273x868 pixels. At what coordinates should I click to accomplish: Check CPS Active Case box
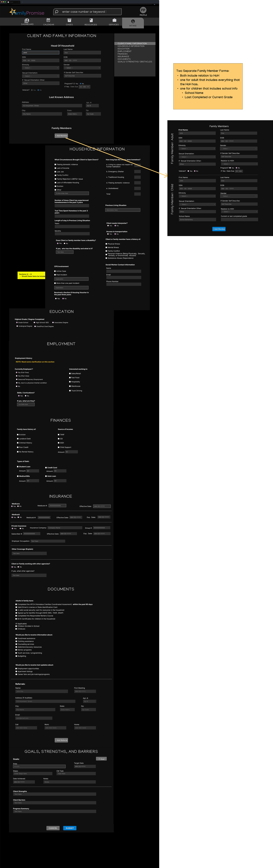[x=55, y=271]
